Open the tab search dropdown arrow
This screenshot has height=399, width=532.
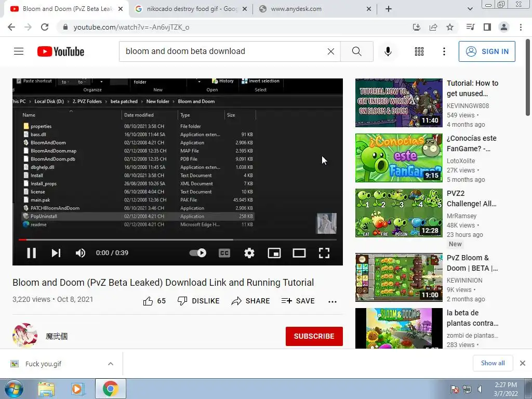point(470,9)
